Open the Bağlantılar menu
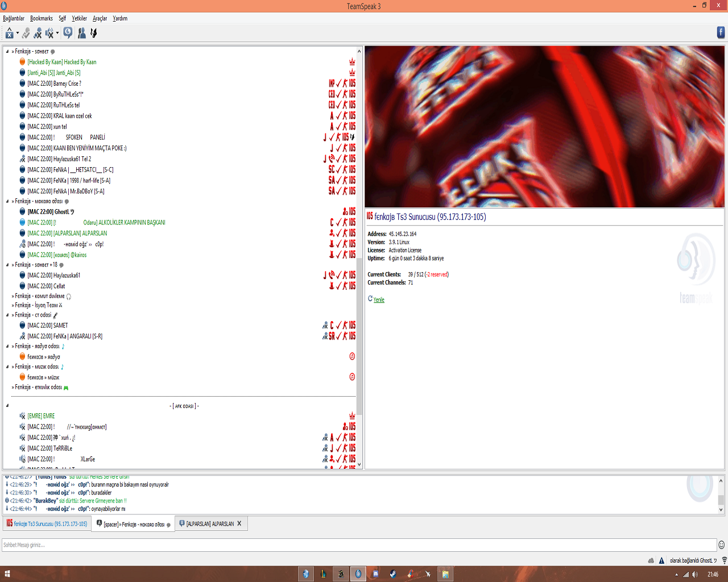The height and width of the screenshot is (582, 728). point(14,18)
